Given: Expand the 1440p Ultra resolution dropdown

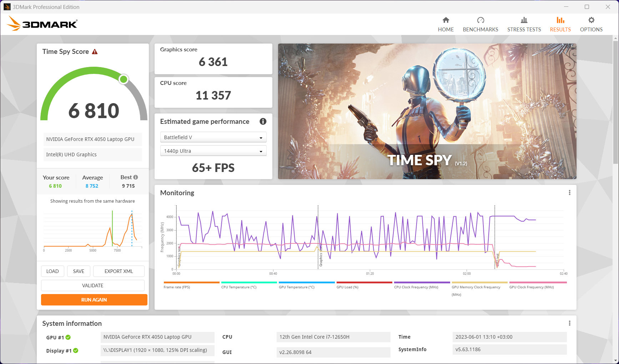Looking at the screenshot, I should [213, 151].
